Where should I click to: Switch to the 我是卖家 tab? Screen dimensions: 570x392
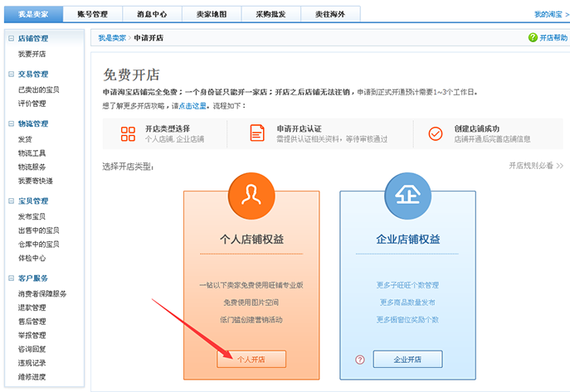pos(33,14)
